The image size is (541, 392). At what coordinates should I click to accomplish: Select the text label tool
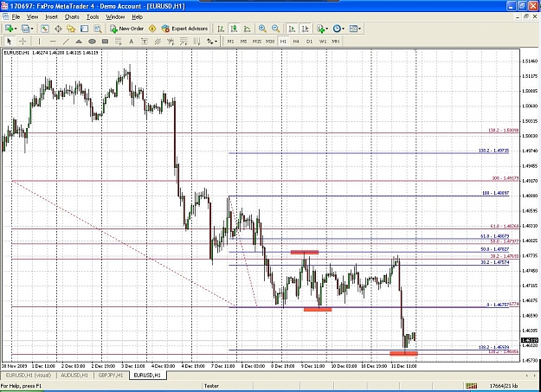(x=145, y=42)
